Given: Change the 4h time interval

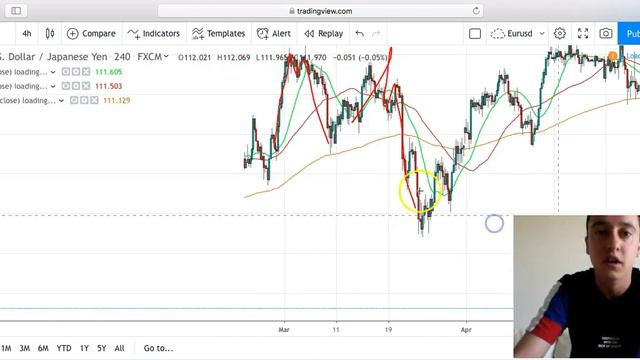Looking at the screenshot, I should point(27,33).
